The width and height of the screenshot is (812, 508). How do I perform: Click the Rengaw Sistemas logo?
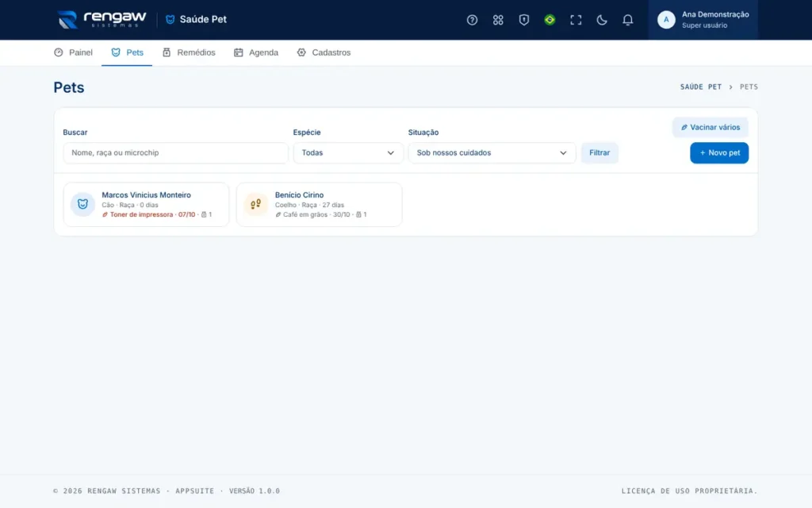click(101, 20)
